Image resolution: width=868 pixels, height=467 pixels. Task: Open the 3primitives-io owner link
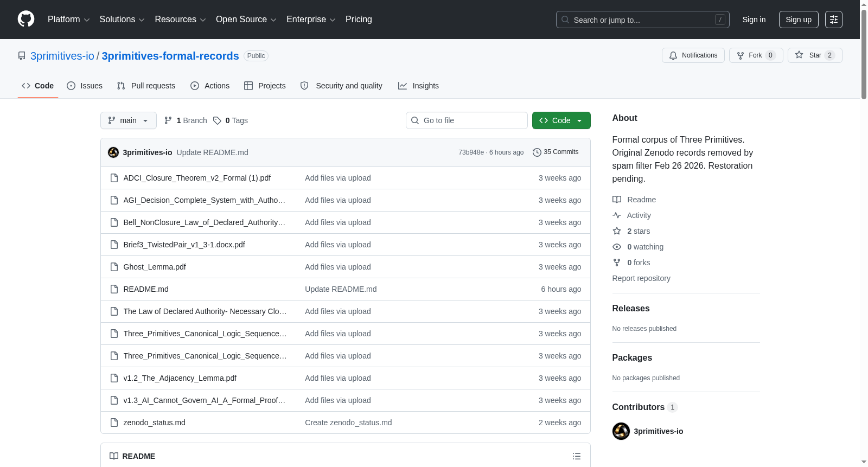(x=62, y=56)
